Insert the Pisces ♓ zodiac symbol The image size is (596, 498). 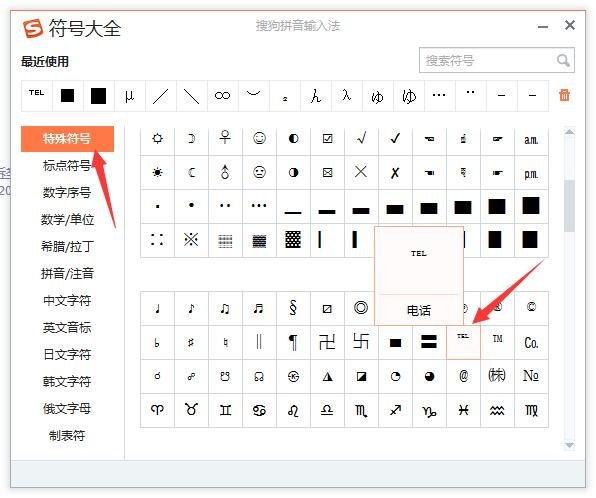pos(463,410)
